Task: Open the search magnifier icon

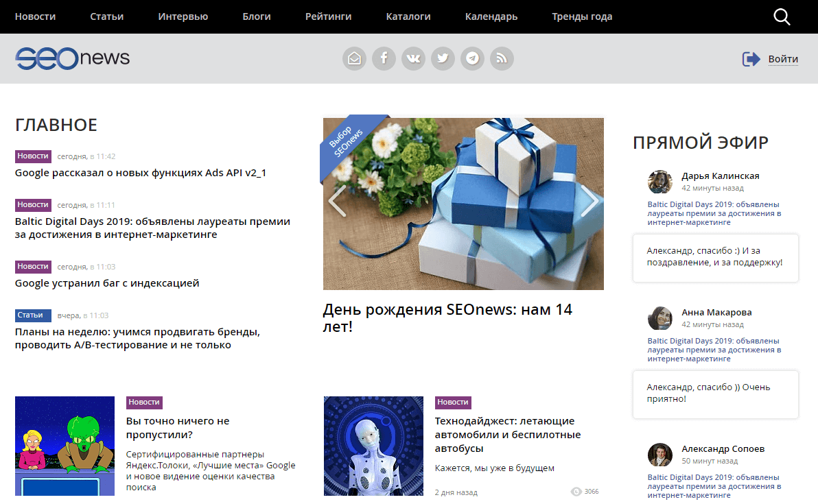Action: point(782,17)
